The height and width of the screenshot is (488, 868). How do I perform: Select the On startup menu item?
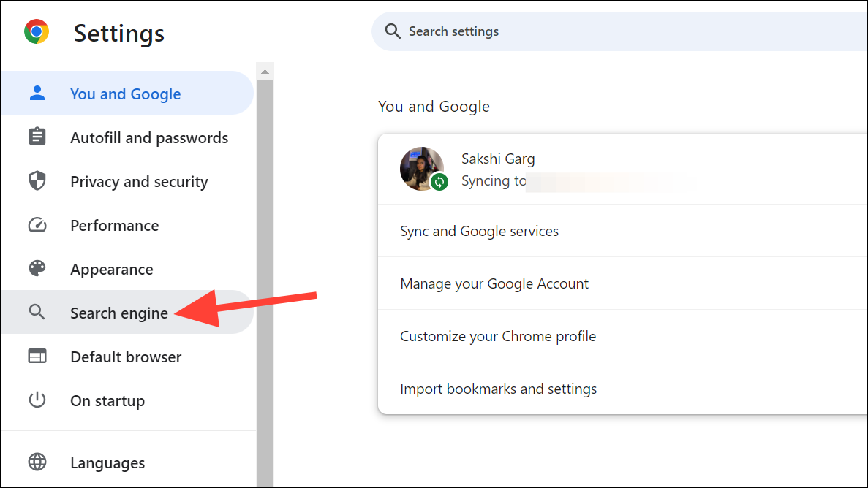128,400
